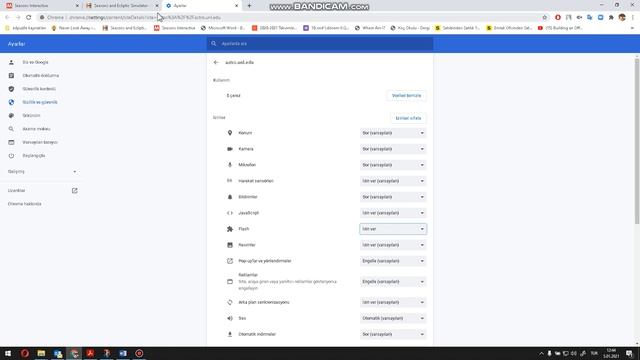
Task: Click the image icon beside Resimler
Action: (230, 245)
